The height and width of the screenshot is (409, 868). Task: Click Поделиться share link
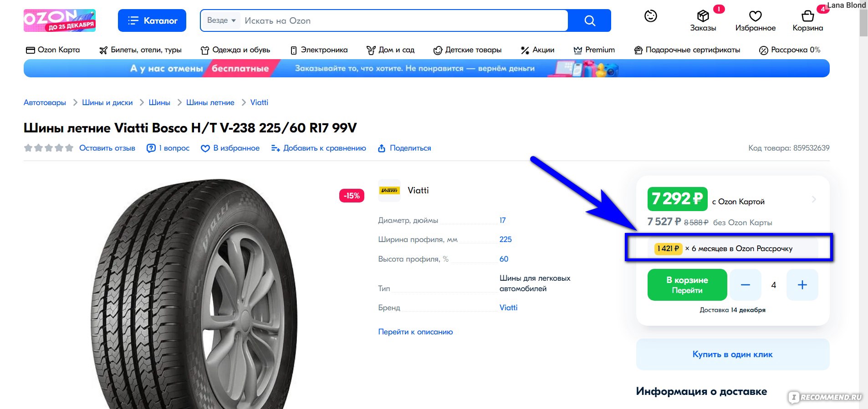(404, 148)
